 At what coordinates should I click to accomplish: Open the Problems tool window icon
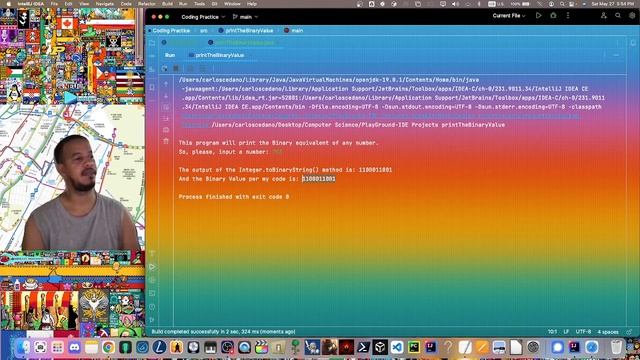point(152,307)
